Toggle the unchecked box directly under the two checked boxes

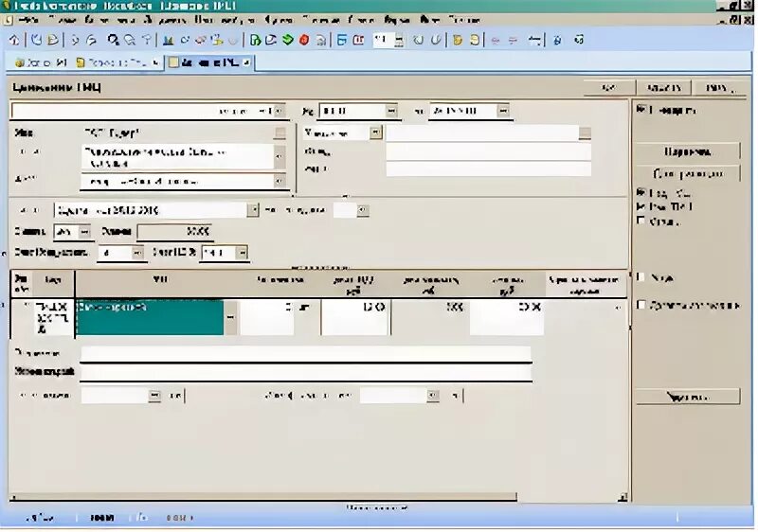pos(641,222)
